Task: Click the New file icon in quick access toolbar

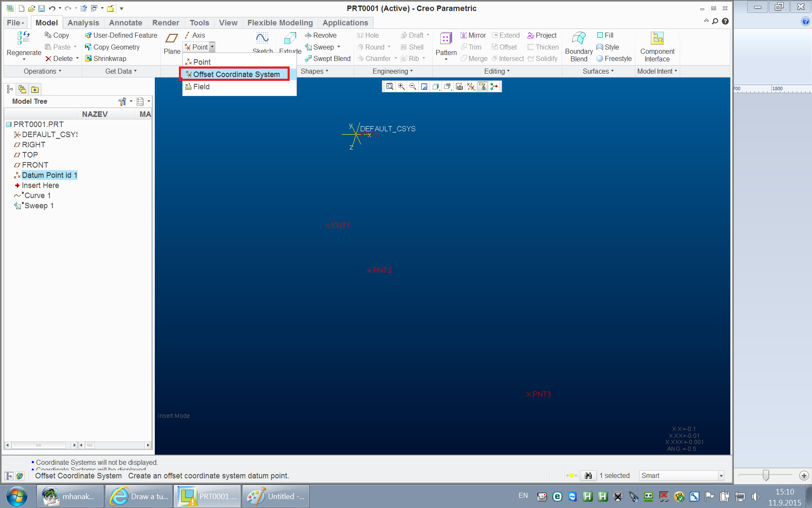Action: click(21, 8)
